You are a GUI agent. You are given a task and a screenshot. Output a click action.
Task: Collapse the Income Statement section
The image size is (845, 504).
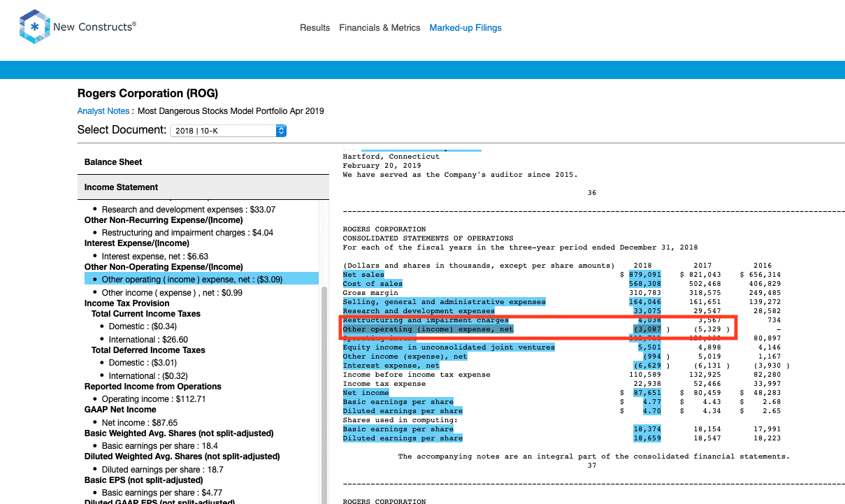click(203, 187)
